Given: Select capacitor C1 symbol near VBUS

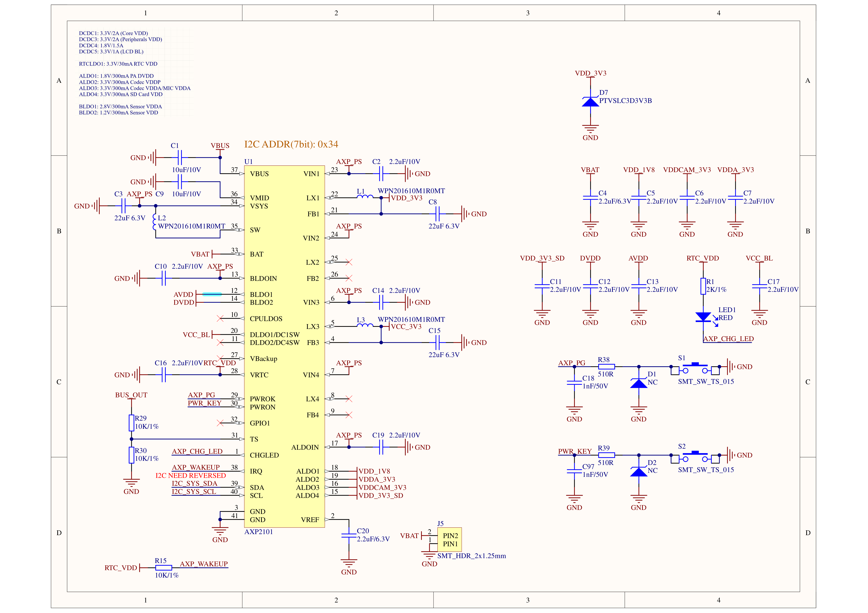Looking at the screenshot, I should tap(180, 158).
